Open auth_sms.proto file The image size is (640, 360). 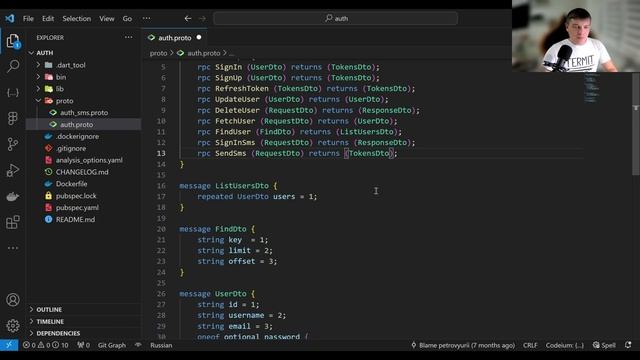coord(84,112)
